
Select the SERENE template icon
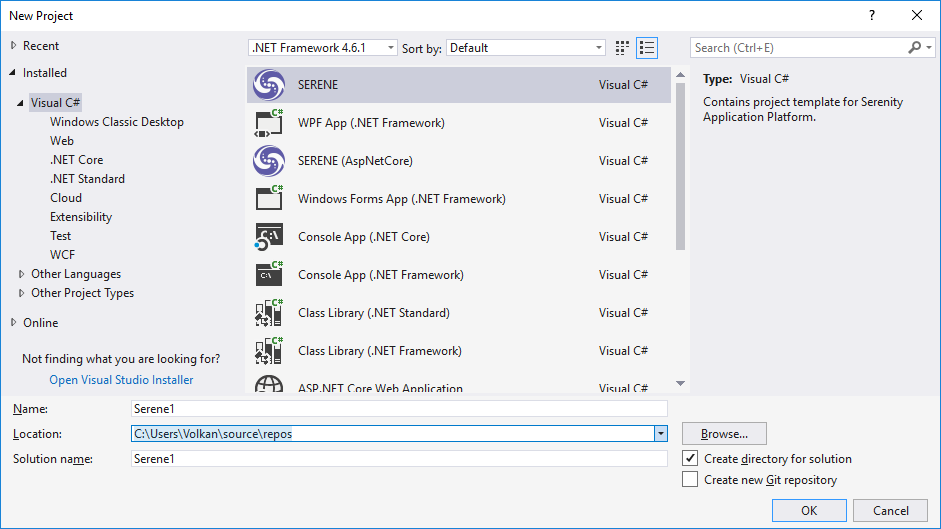coord(268,85)
